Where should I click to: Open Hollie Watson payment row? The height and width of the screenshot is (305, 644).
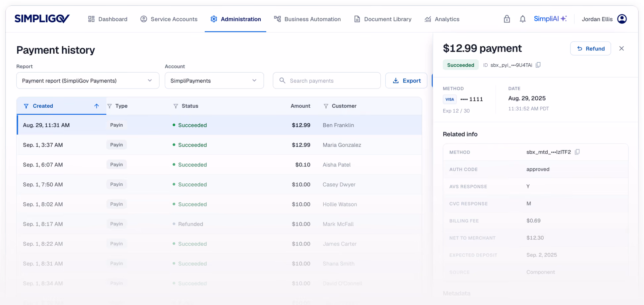[x=219, y=204]
